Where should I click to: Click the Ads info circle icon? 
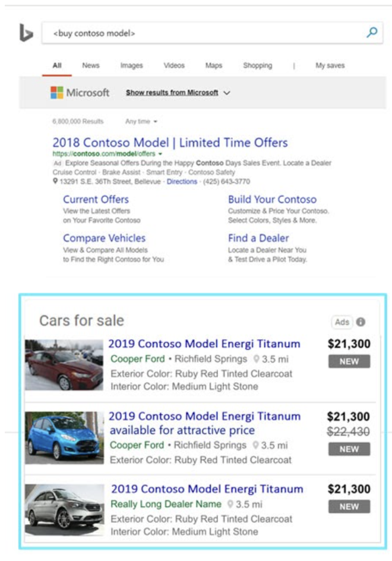coord(361,322)
